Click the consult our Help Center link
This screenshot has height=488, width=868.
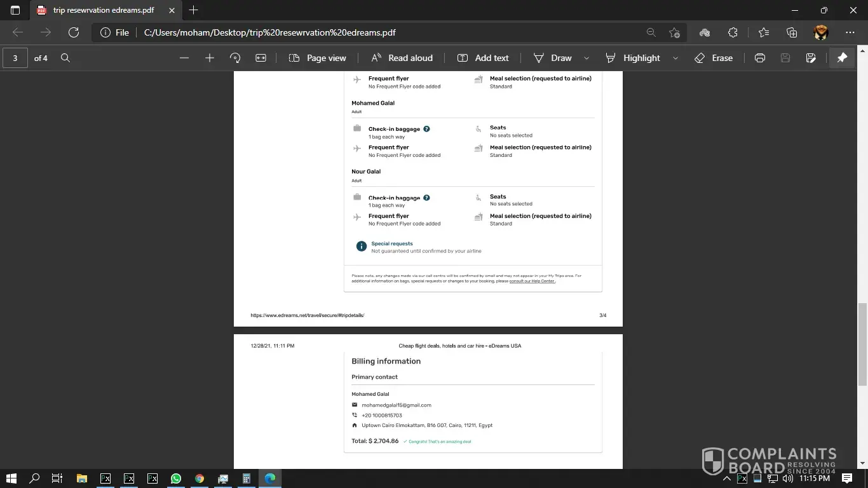532,281
